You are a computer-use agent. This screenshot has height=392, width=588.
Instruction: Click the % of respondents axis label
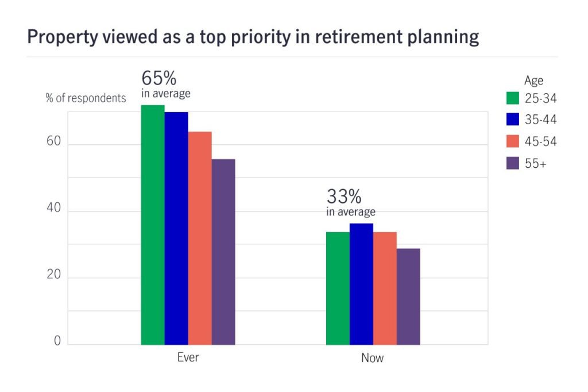(86, 98)
